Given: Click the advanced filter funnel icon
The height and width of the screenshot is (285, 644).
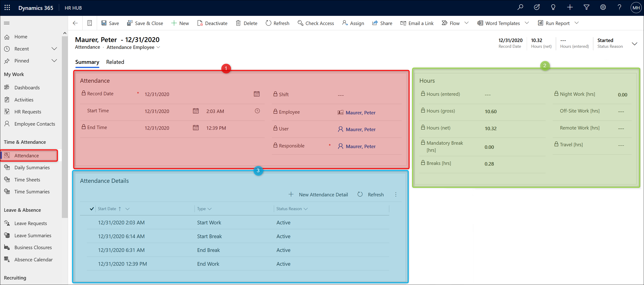Looking at the screenshot, I should [586, 8].
